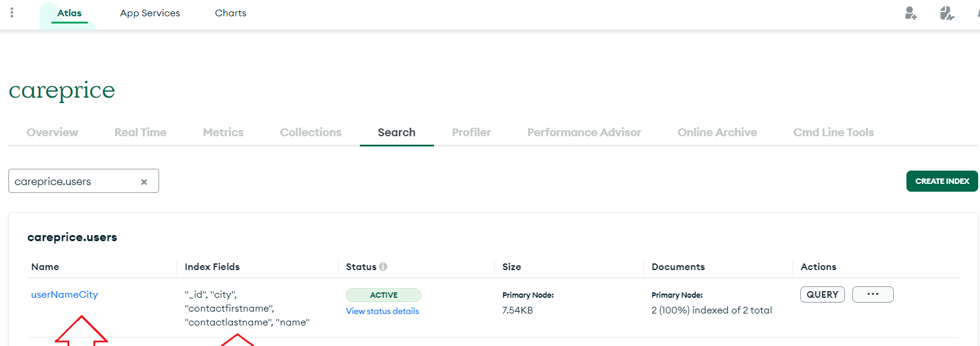Click the Name column header

tap(45, 267)
